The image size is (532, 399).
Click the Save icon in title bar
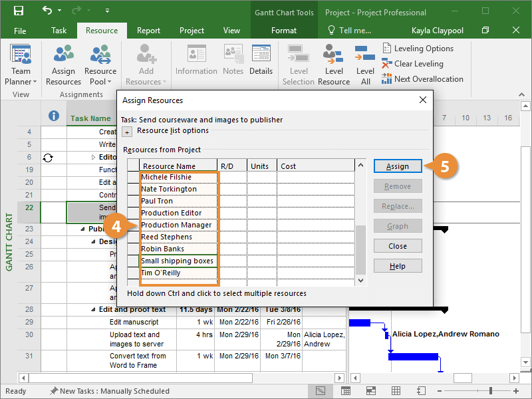[x=18, y=11]
